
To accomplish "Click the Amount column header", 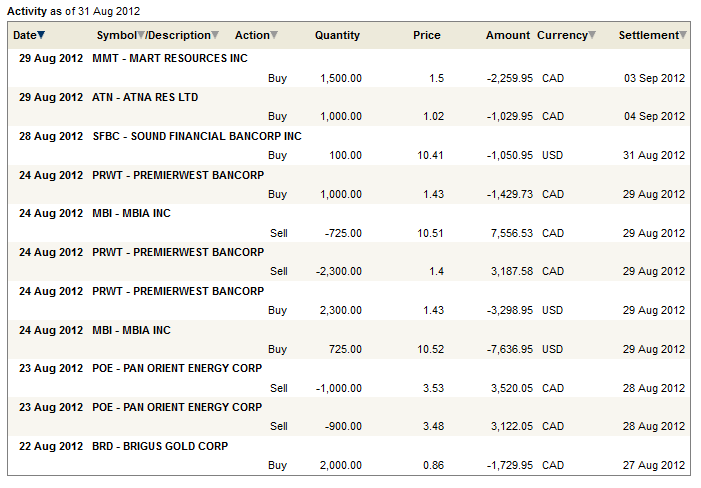I will tap(507, 35).
